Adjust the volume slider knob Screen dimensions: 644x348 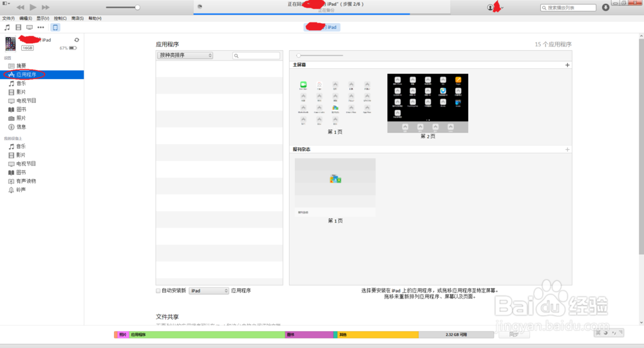pos(137,7)
